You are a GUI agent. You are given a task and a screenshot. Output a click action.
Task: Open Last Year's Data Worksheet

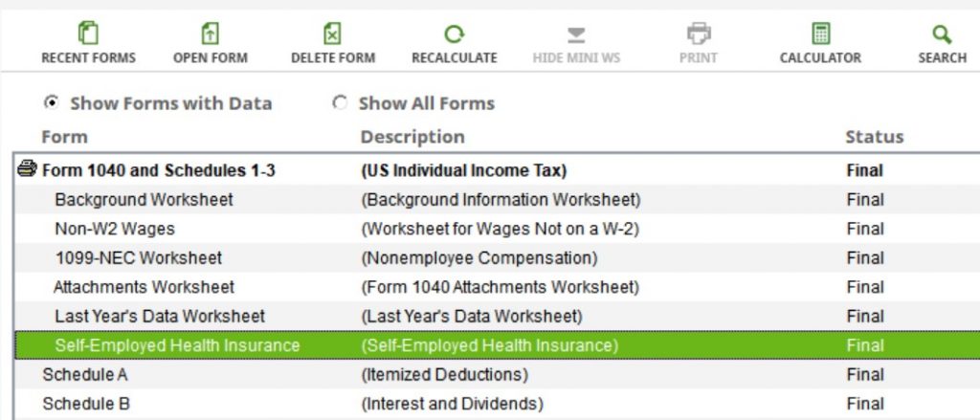click(497, 317)
